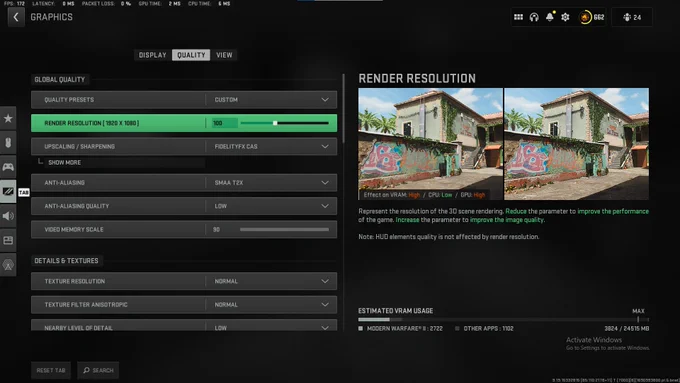Open the grid menu icon in top bar
Image resolution: width=680 pixels, height=383 pixels.
[x=518, y=17]
